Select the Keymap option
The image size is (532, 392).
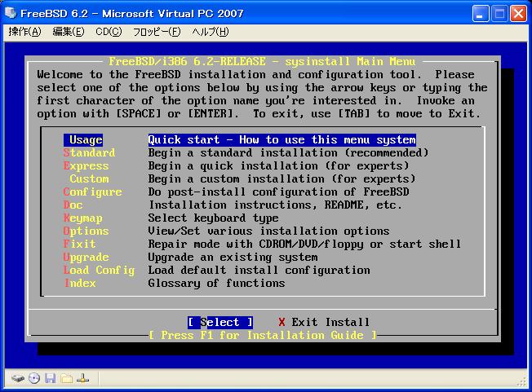(x=82, y=218)
